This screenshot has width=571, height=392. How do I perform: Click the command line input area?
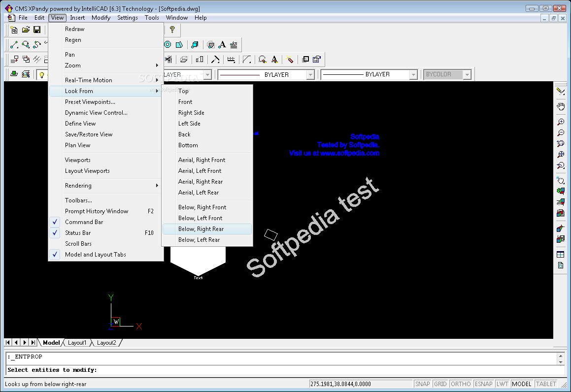[x=286, y=370]
